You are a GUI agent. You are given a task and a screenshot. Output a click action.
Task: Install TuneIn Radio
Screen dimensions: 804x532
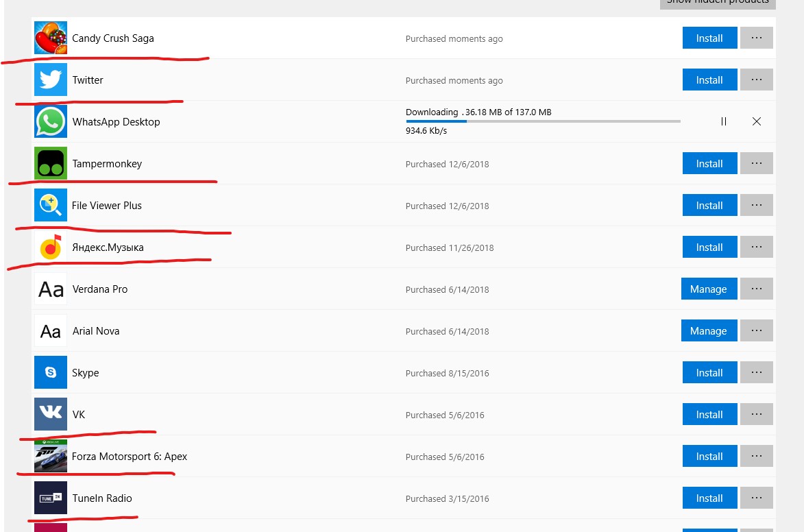coord(709,498)
